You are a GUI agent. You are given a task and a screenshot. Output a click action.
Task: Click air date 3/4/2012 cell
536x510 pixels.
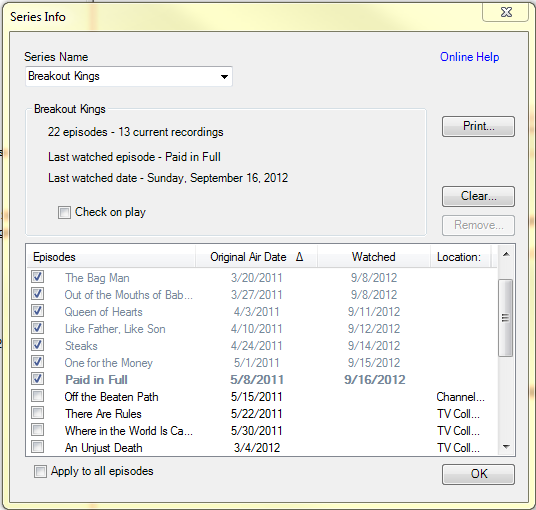click(x=257, y=448)
